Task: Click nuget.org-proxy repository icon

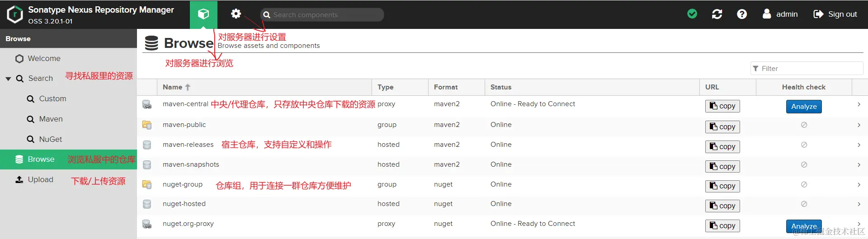Action: pos(147,224)
